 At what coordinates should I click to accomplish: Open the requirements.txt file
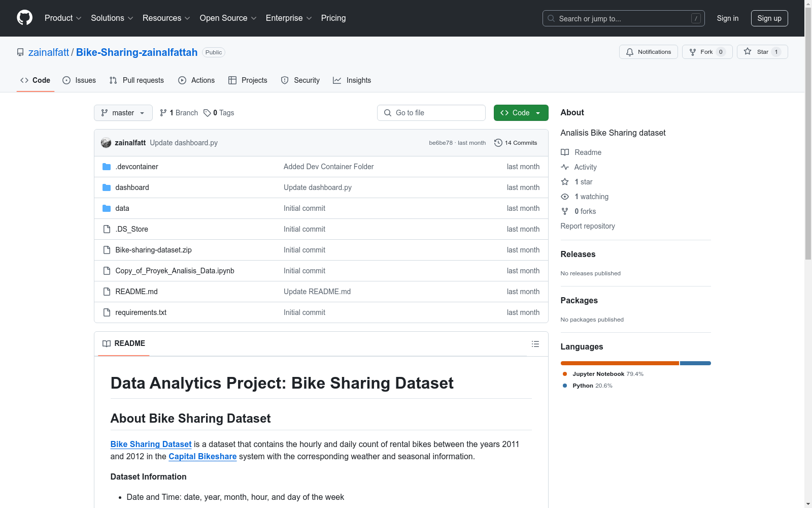(x=141, y=312)
